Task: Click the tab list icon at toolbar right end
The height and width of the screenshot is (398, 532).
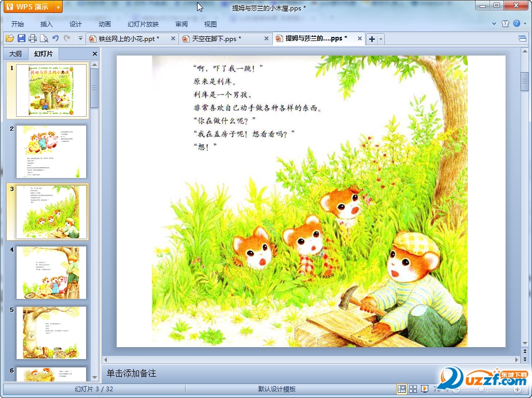Action: click(x=523, y=39)
